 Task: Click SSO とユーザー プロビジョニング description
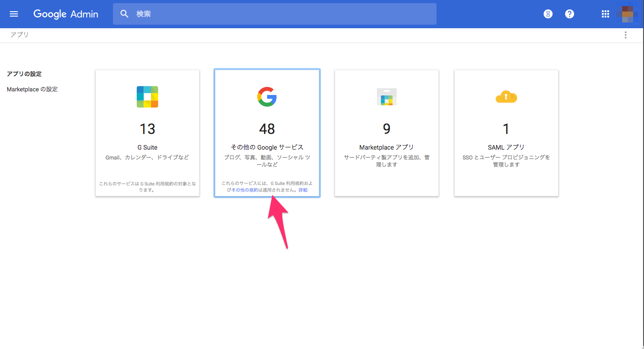(x=506, y=161)
